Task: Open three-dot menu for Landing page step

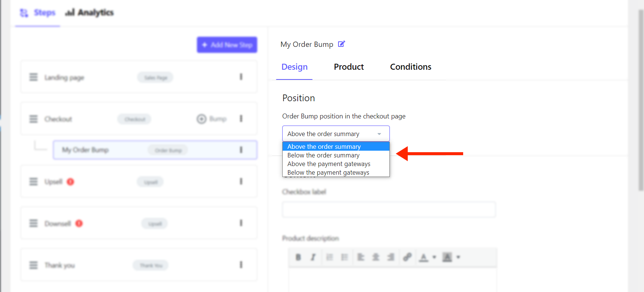Action: click(241, 77)
